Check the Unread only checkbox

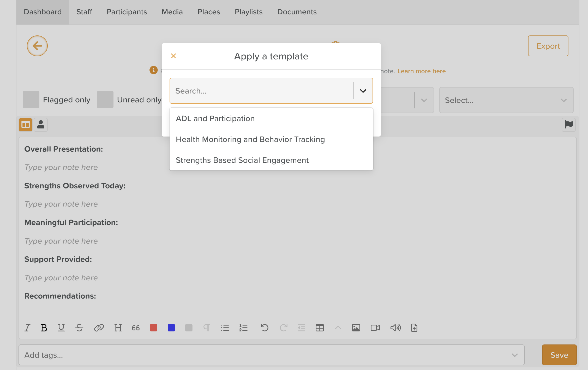105,100
